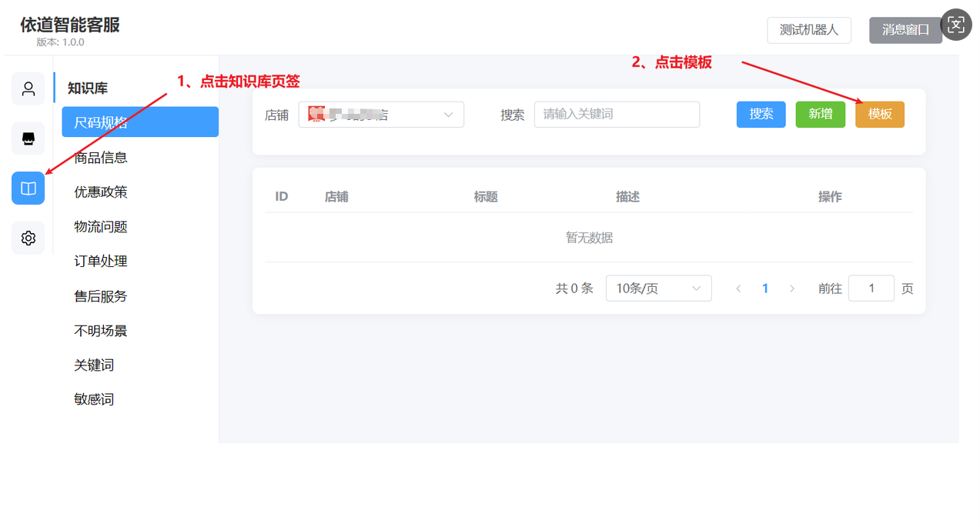Select the knowledge base book icon

[28, 188]
